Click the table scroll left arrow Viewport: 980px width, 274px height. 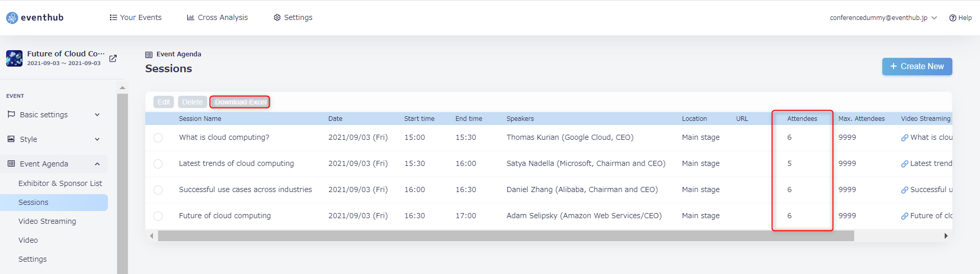151,236
